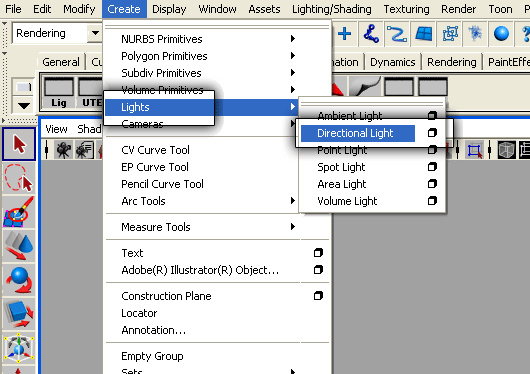Viewport: 530px width, 374px height.
Task: Open Directional Light option box
Action: [x=432, y=133]
